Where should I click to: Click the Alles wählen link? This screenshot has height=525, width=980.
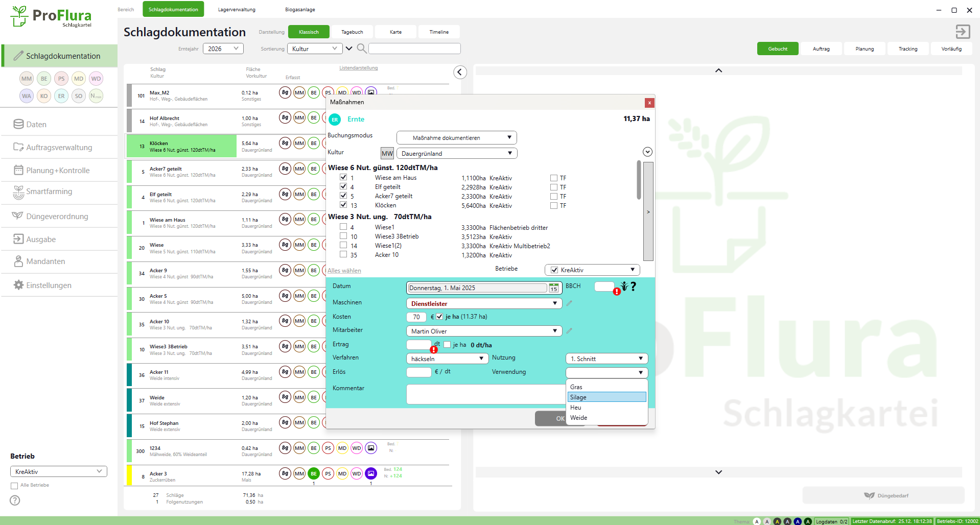click(344, 271)
